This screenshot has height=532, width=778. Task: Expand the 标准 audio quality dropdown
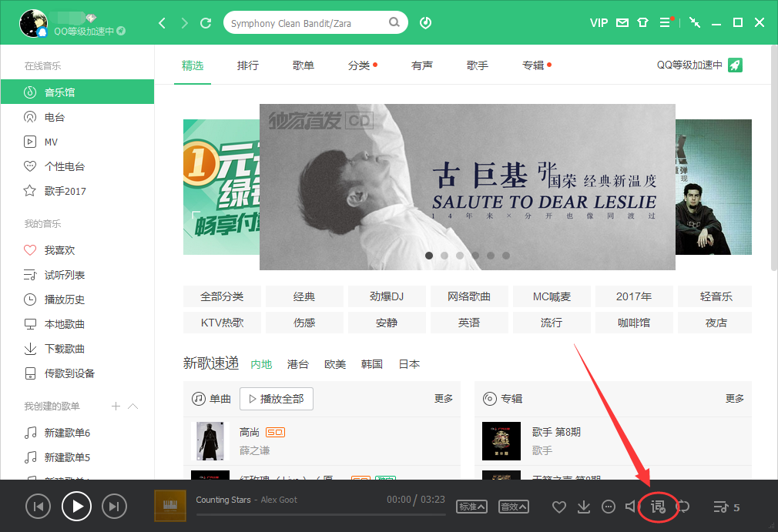coord(472,507)
